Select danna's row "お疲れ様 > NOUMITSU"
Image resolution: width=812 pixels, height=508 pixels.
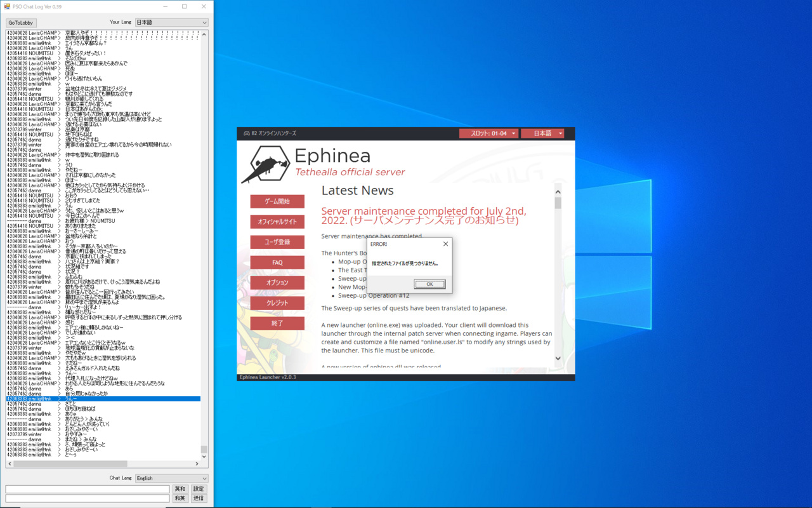(103, 221)
